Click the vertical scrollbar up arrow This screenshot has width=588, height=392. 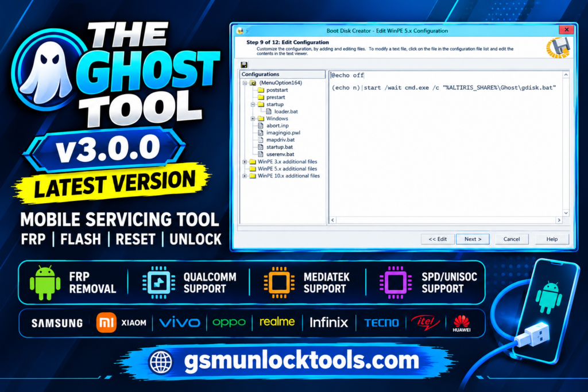[566, 75]
